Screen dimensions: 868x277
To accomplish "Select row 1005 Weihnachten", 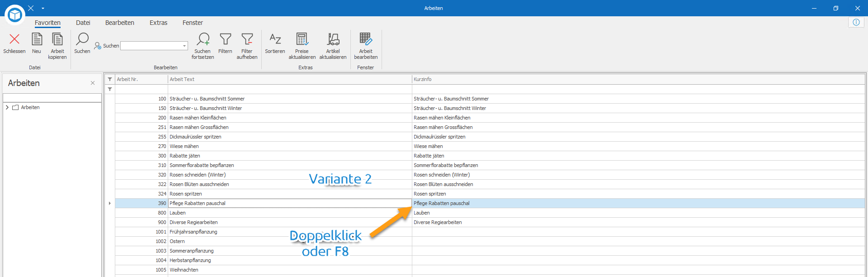I will pyautogui.click(x=490, y=270).
